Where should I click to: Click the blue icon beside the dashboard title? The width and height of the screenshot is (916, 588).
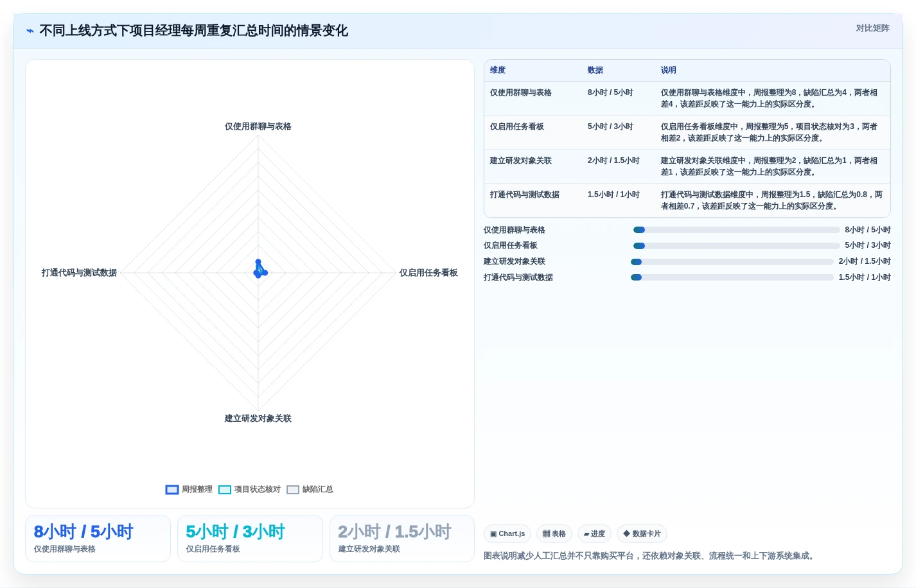point(30,31)
